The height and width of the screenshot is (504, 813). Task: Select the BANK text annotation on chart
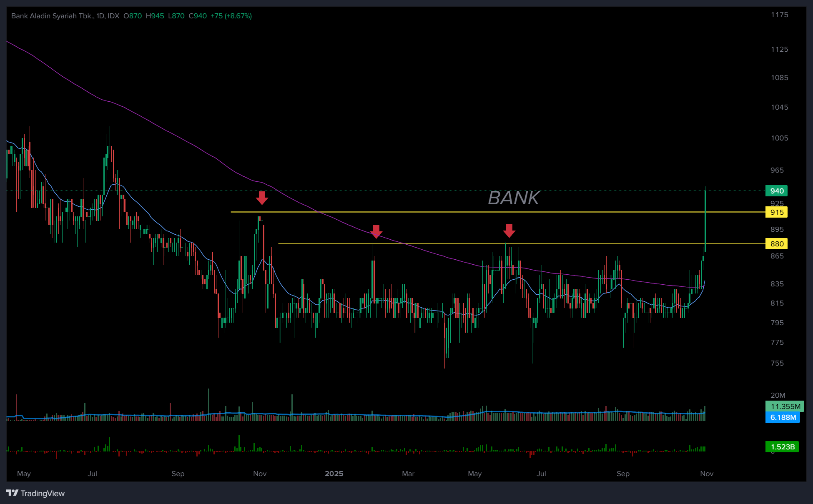point(514,198)
